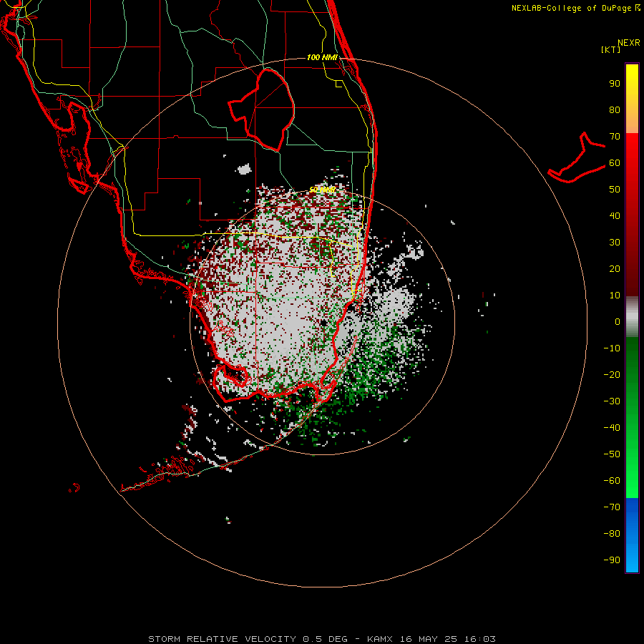Click the gray zero-velocity segment of the color bar
Screen dimensions: 644x644
(632, 317)
